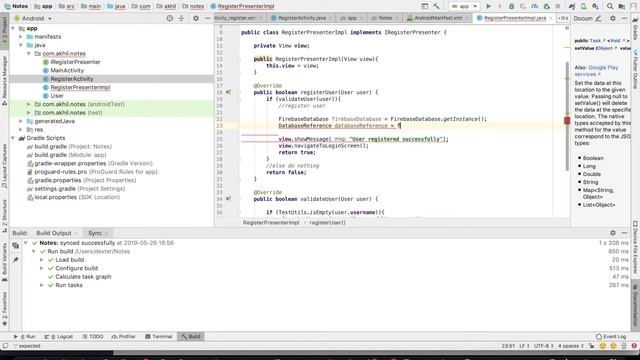Open the Terminal tool window tab

[159, 336]
